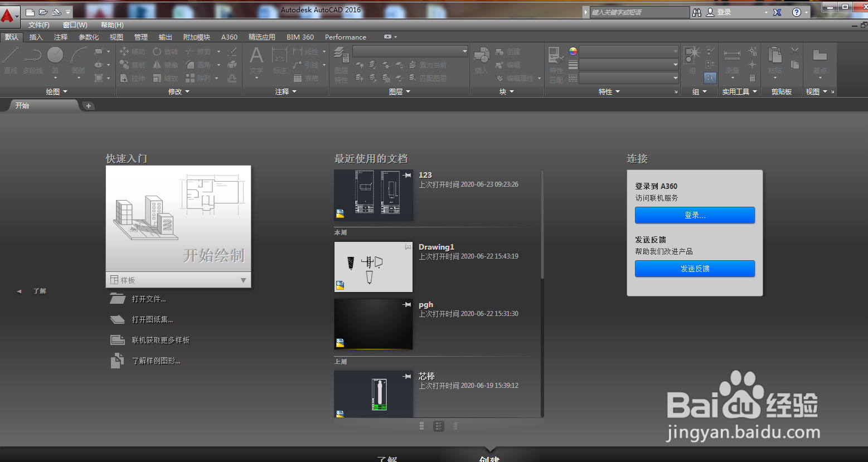The width and height of the screenshot is (868, 462).
Task: Open the 窗口(W) menu
Action: pyautogui.click(x=75, y=25)
